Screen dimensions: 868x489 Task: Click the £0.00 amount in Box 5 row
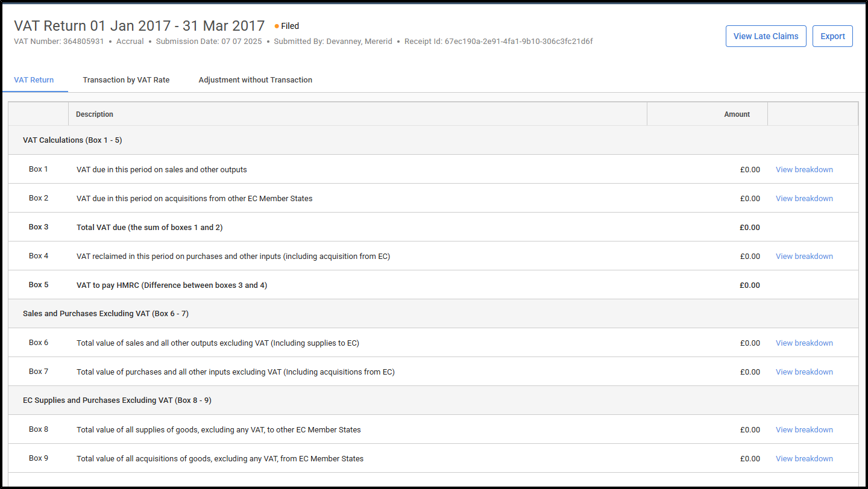pyautogui.click(x=750, y=285)
